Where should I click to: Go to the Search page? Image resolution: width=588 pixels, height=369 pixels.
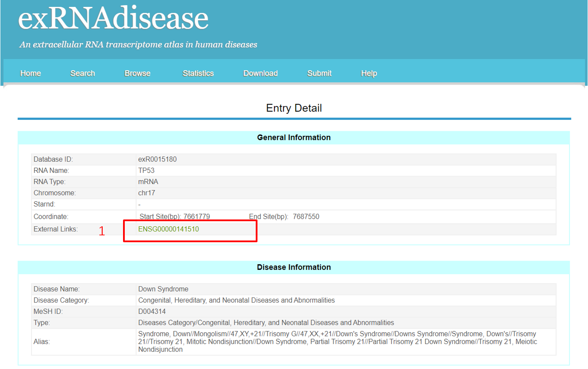pyautogui.click(x=82, y=73)
